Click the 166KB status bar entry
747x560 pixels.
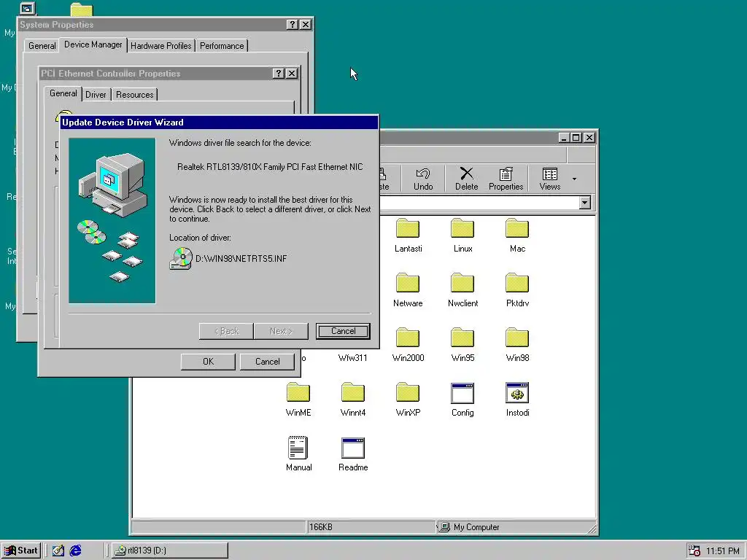click(x=371, y=527)
